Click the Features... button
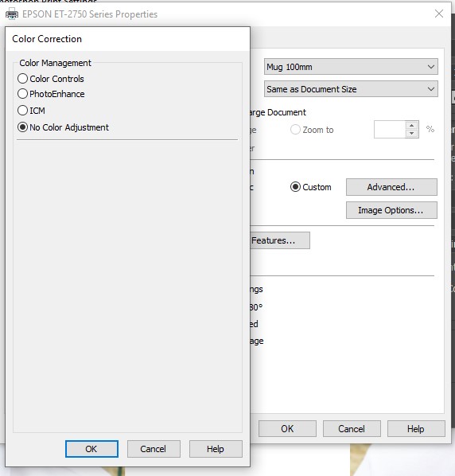This screenshot has height=476, width=455. [x=279, y=240]
